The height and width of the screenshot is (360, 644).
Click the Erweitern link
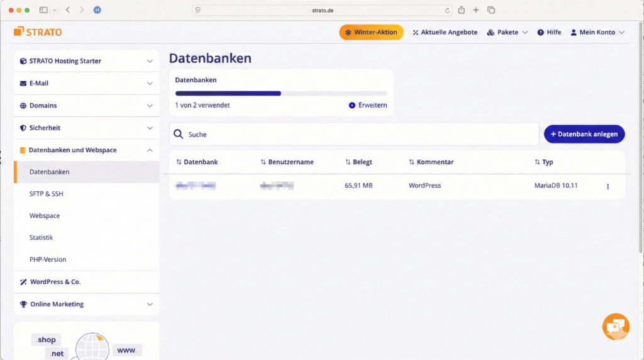[x=369, y=105]
